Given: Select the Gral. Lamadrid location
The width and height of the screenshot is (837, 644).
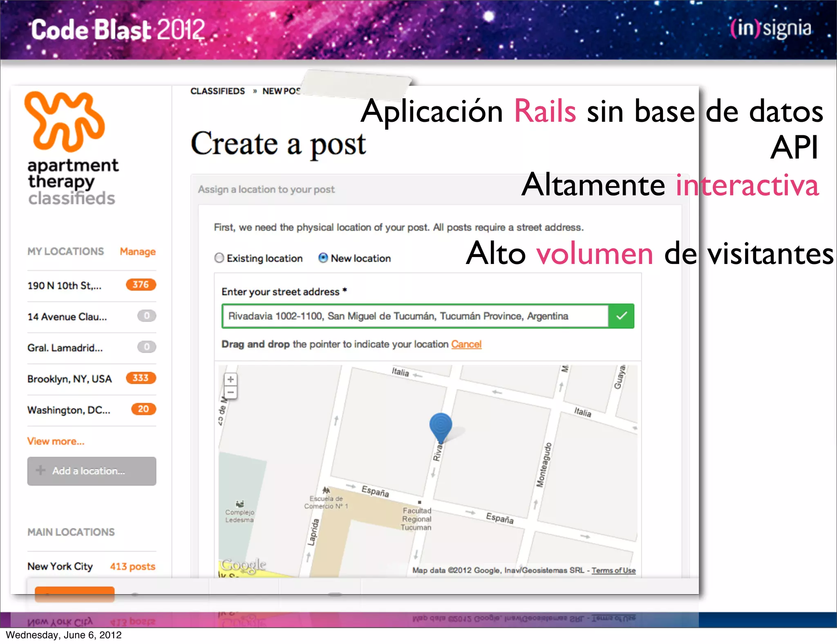Looking at the screenshot, I should coord(65,348).
